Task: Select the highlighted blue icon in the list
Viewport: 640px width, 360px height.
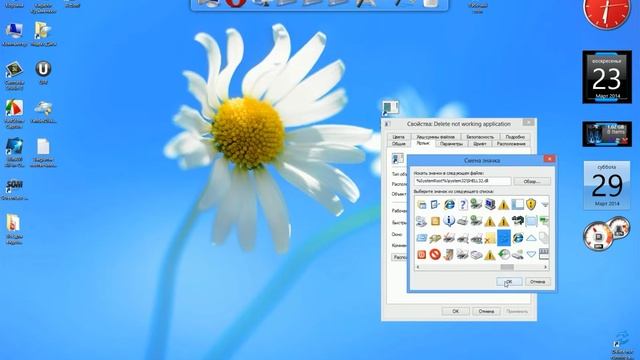Action: (504, 238)
